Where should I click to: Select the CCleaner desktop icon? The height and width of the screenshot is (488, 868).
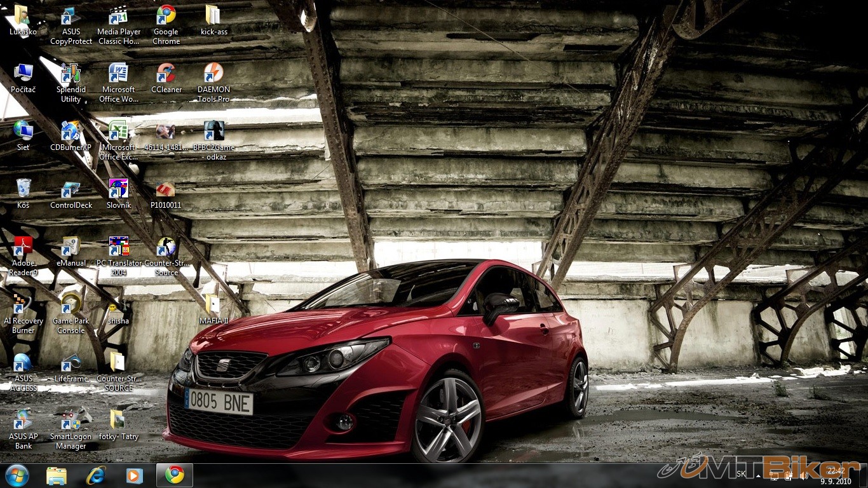pos(166,74)
